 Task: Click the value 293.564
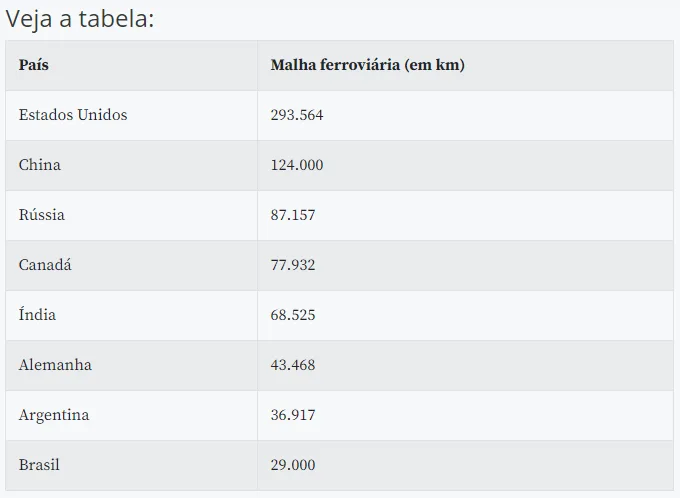point(297,115)
